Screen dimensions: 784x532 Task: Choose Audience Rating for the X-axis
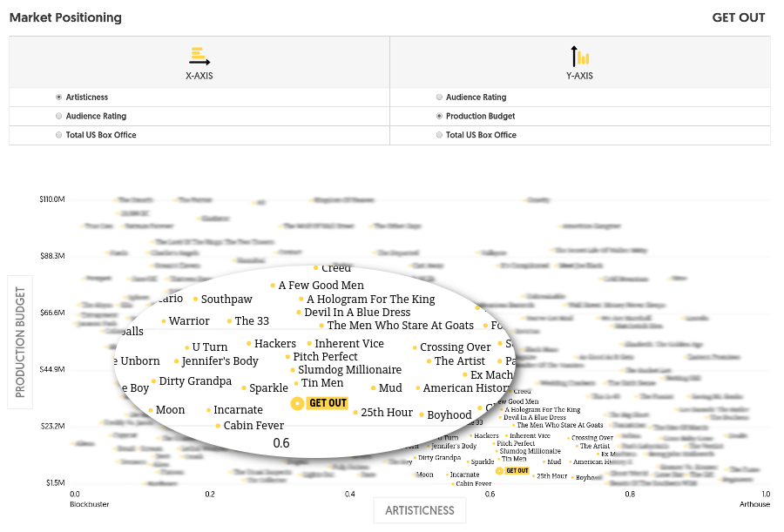(58, 116)
